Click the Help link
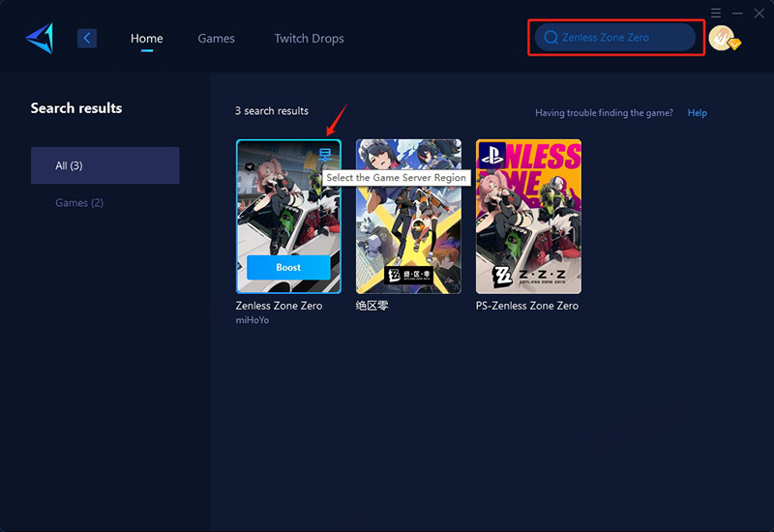Viewport: 774px width, 532px height. pyautogui.click(x=697, y=112)
